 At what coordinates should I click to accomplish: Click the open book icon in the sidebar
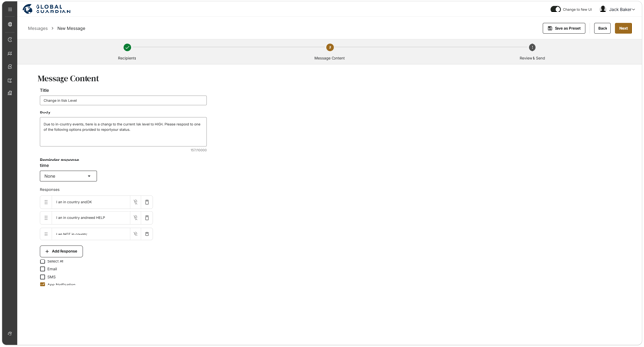click(10, 80)
